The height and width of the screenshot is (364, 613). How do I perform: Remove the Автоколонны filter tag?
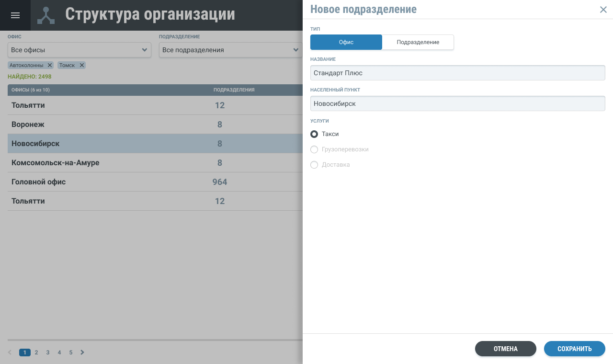[x=50, y=65]
